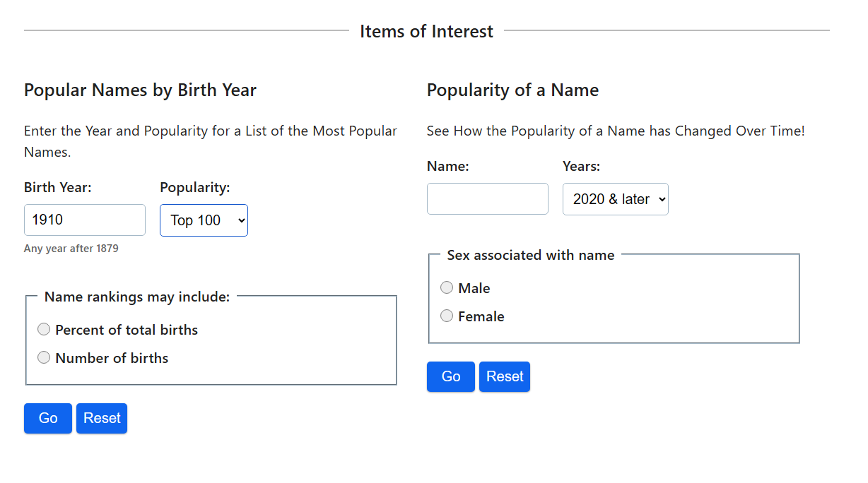This screenshot has height=483, width=868.
Task: Reset the Popular Names by Birth Year form
Action: (x=102, y=418)
